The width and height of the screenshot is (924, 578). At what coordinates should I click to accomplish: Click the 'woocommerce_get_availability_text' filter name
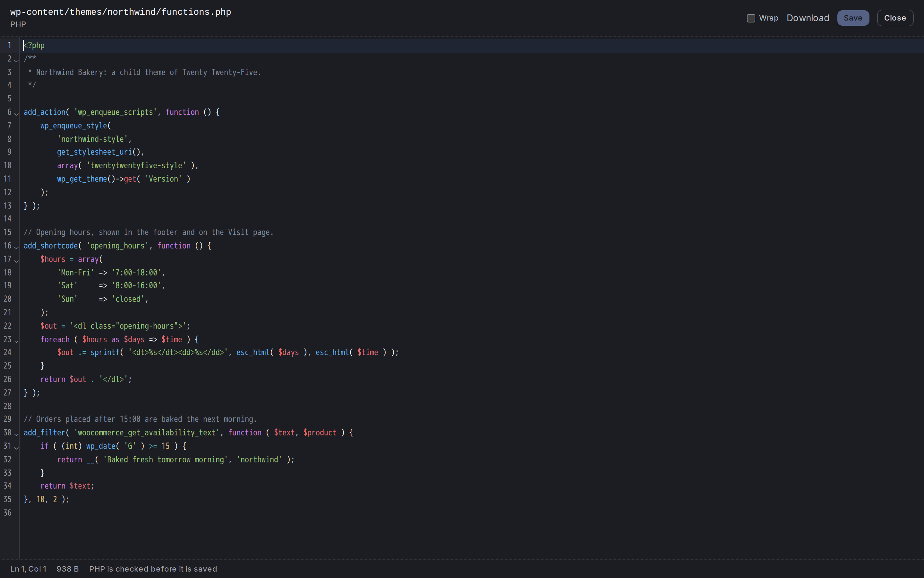click(x=147, y=432)
